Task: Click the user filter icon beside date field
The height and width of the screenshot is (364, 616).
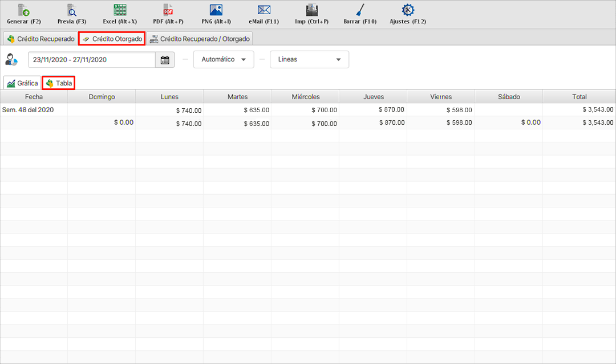Action: click(11, 59)
